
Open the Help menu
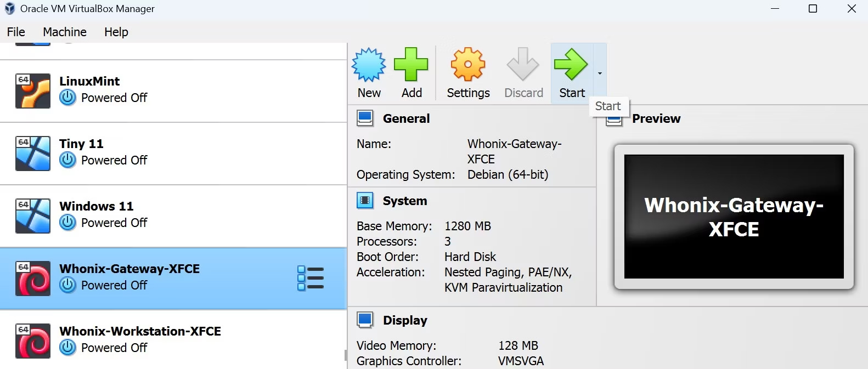coord(116,32)
